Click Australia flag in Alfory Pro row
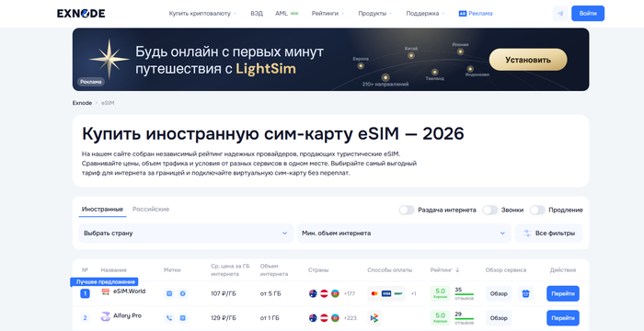This screenshot has width=644, height=331. pyautogui.click(x=313, y=318)
